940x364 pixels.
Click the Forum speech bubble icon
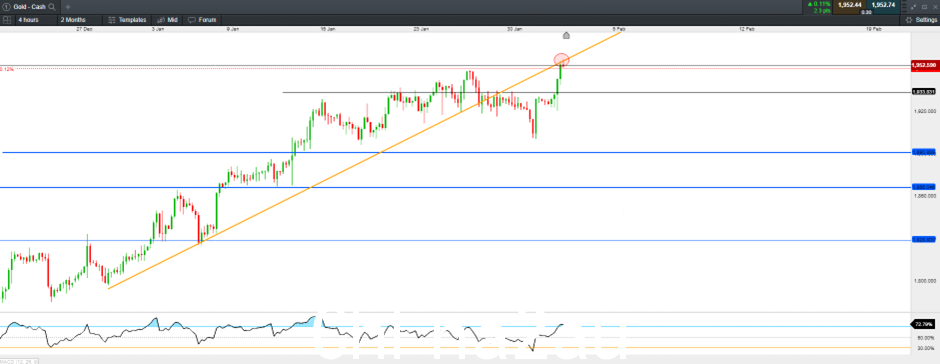[x=192, y=20]
